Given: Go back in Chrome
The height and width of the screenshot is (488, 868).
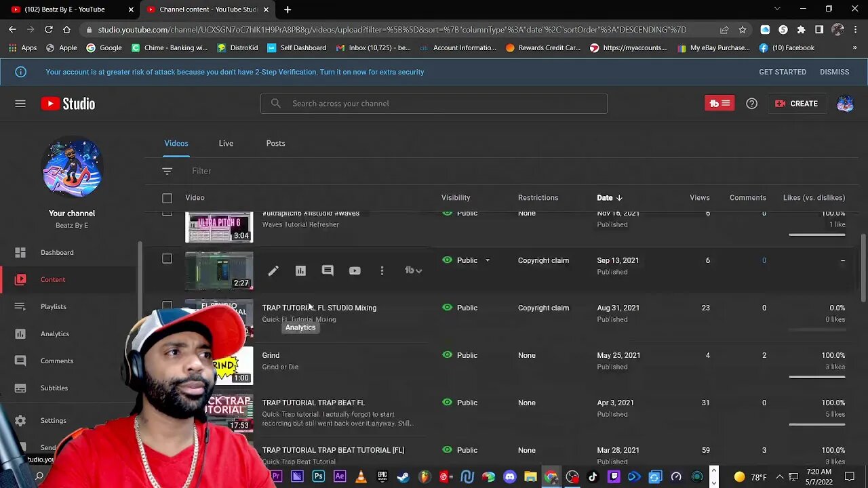Looking at the screenshot, I should (x=12, y=29).
